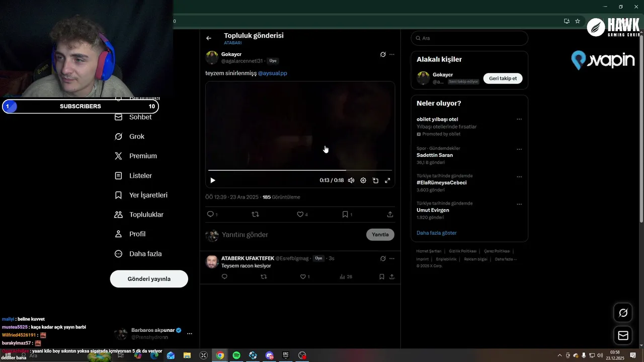Open options for obilet yılbaşı otel trend

tap(519, 120)
